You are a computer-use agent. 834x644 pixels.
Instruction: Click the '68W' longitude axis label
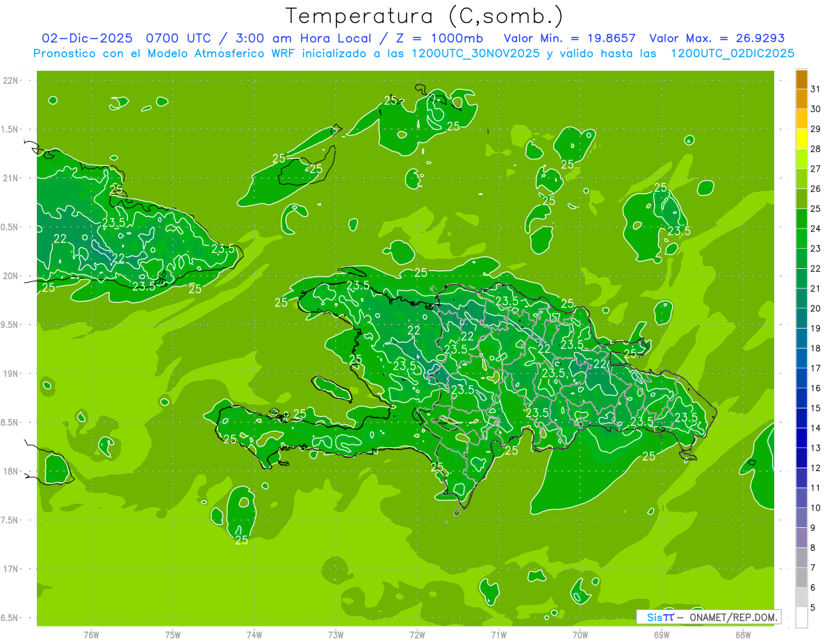point(743,635)
